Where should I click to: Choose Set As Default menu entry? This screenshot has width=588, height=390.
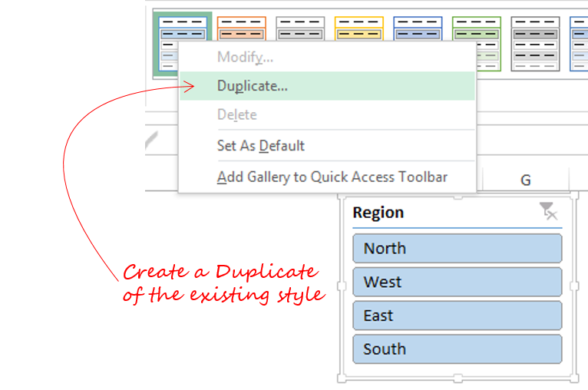tap(327, 146)
